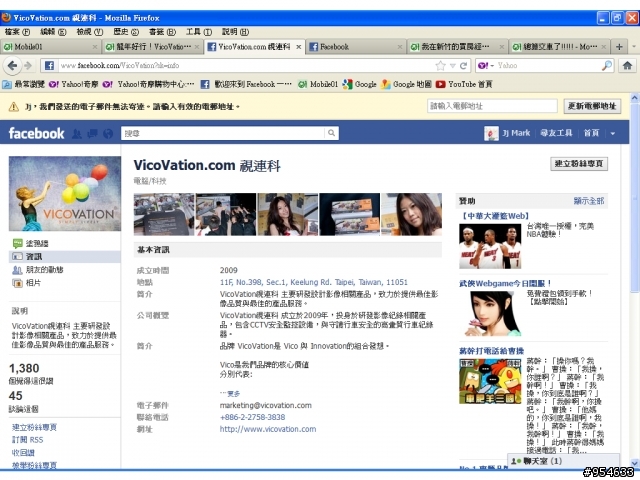Switch to the Facebook tab
This screenshot has width=640, height=480.
[356, 47]
